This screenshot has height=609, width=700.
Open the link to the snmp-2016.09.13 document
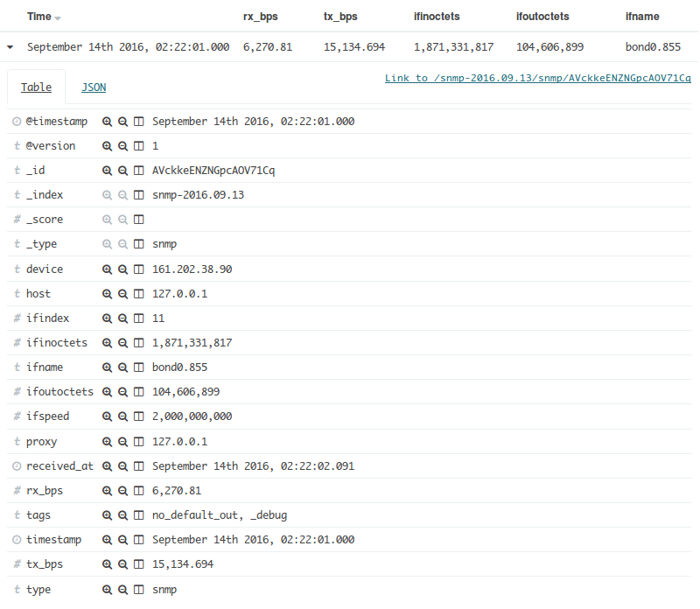click(x=537, y=79)
